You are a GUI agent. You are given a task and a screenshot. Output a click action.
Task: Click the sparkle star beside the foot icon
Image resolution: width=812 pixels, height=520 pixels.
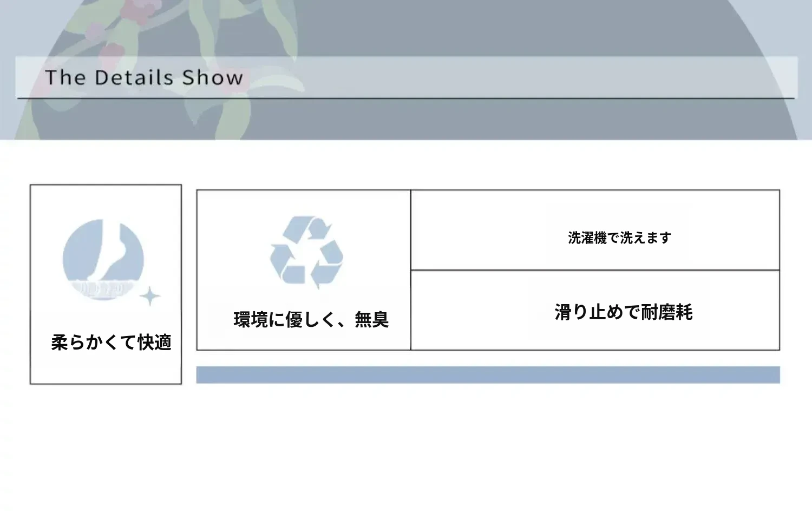[x=150, y=297]
